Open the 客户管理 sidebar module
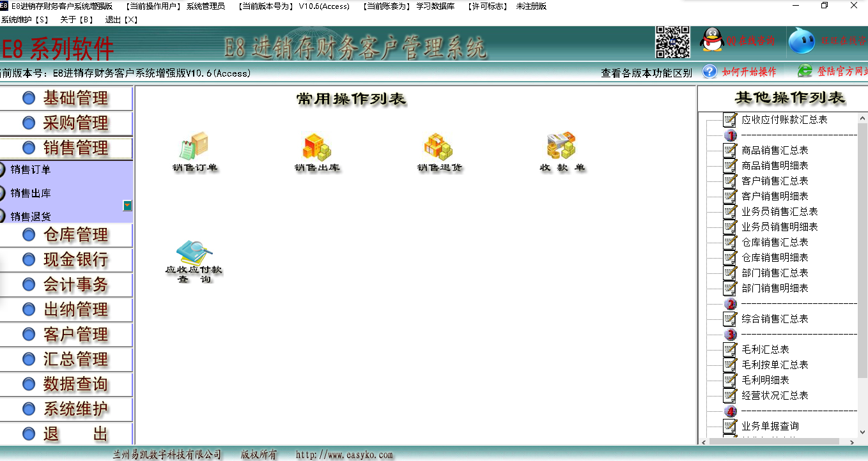This screenshot has height=461, width=868. (66, 335)
